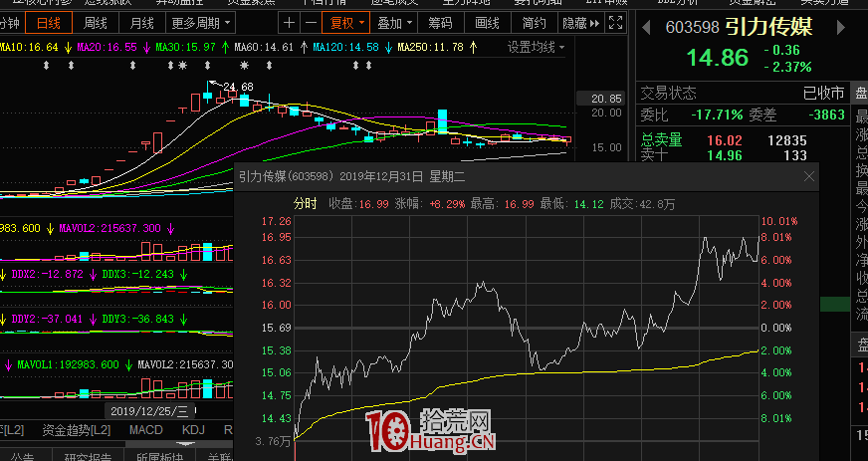Click 委比 value -17.71%

pyautogui.click(x=717, y=115)
